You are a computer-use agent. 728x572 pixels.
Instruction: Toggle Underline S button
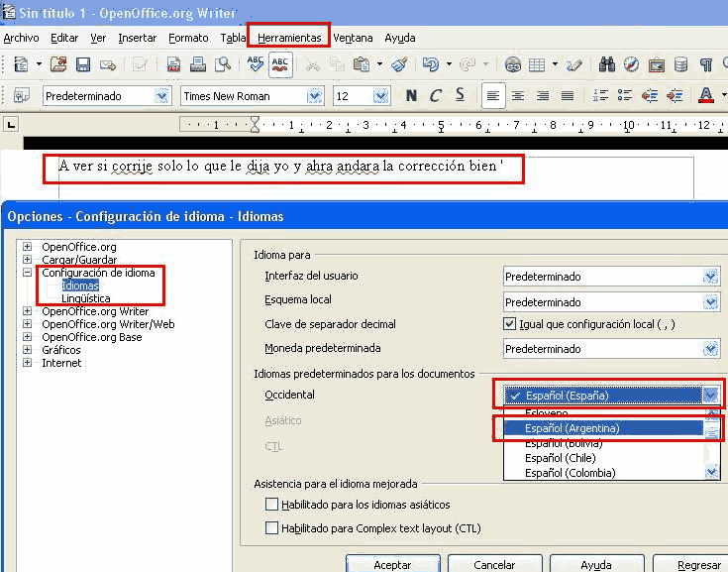point(460,96)
